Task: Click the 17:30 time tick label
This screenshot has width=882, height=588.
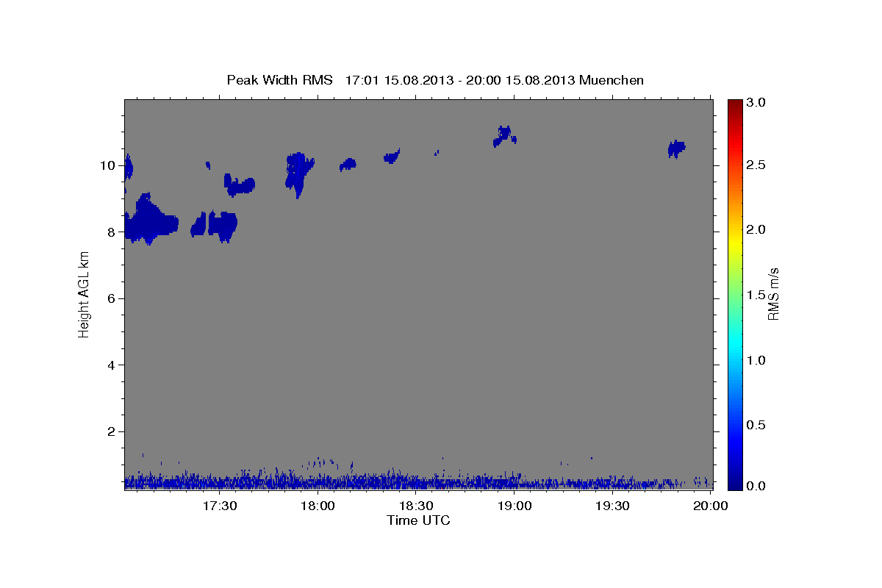Action: tap(219, 506)
